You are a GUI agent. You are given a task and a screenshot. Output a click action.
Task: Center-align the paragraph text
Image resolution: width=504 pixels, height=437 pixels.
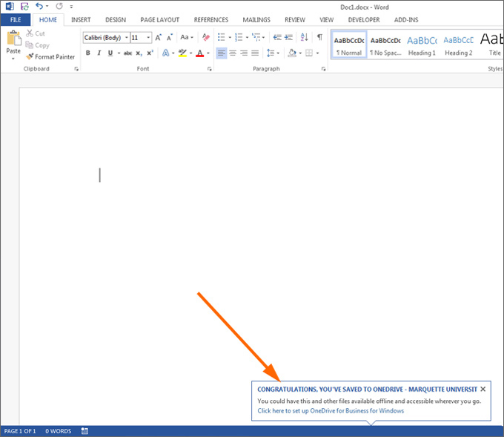coord(233,53)
